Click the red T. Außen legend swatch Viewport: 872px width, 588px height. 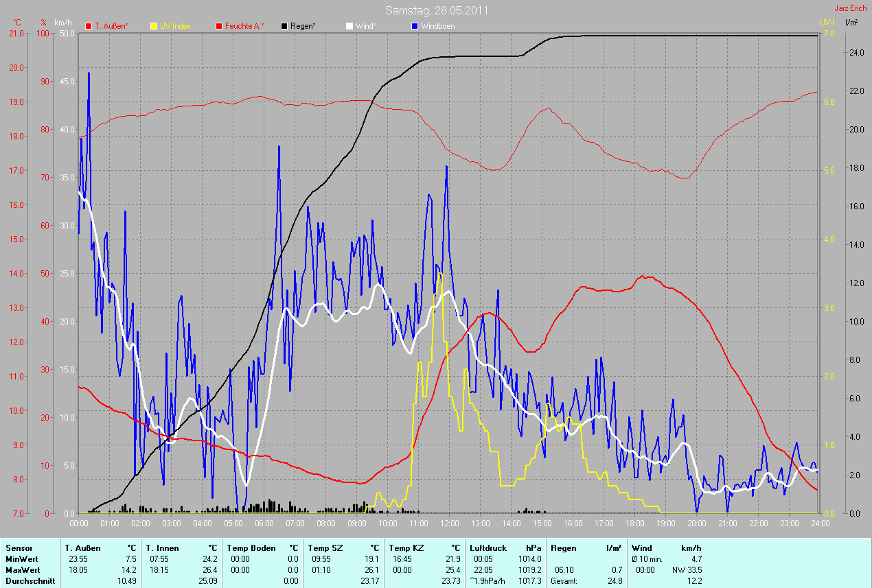click(89, 26)
